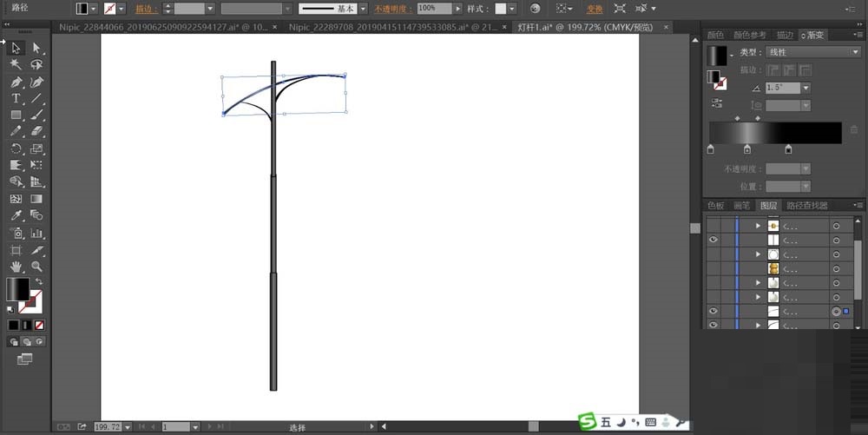
Task: Select the Symbol Sprayer tool
Action: [16, 233]
